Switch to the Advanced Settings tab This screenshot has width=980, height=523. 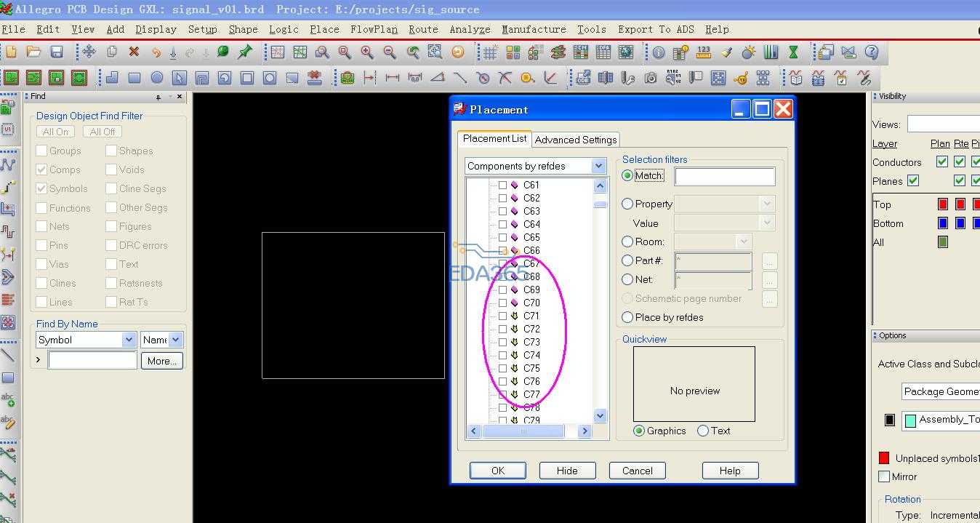click(576, 140)
